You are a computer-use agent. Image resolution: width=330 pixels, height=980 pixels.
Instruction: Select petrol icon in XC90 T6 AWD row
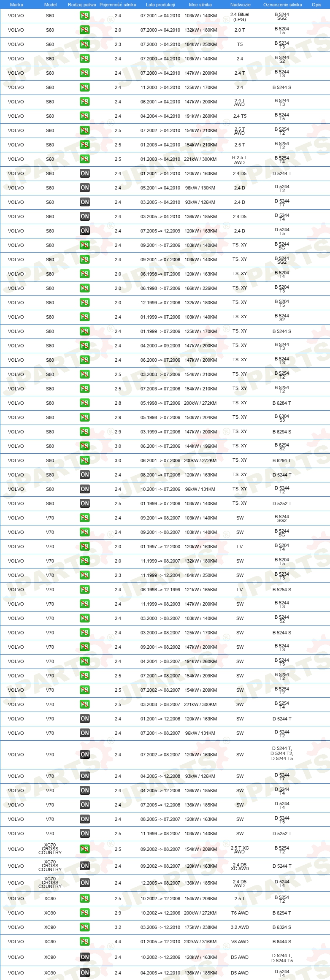(x=85, y=913)
